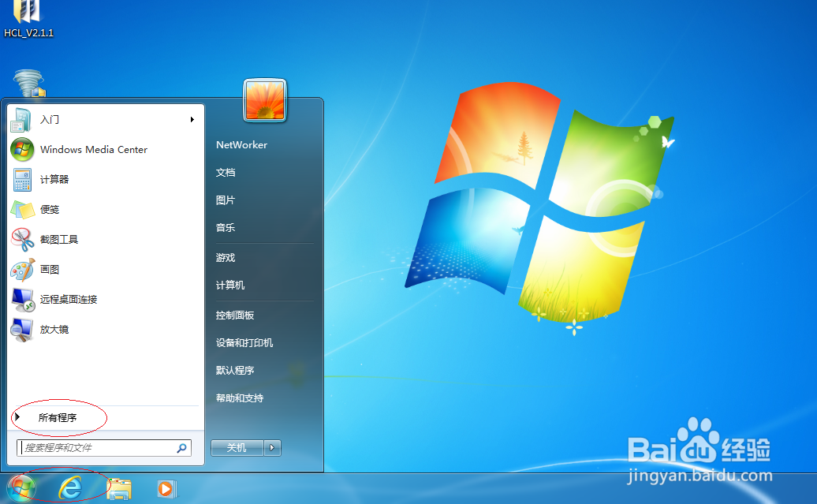Open 游戏 (Games)

(226, 257)
